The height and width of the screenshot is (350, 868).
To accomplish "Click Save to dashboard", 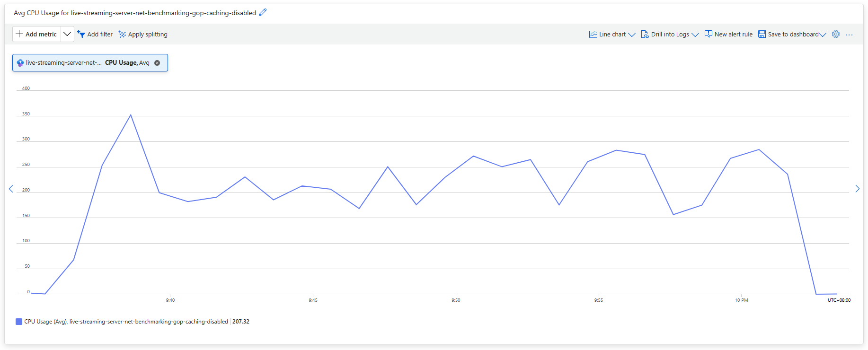I will tap(792, 34).
